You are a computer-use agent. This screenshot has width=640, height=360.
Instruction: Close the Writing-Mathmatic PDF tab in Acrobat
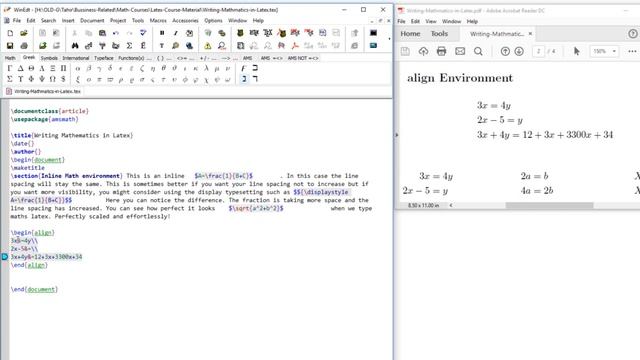tap(530, 34)
